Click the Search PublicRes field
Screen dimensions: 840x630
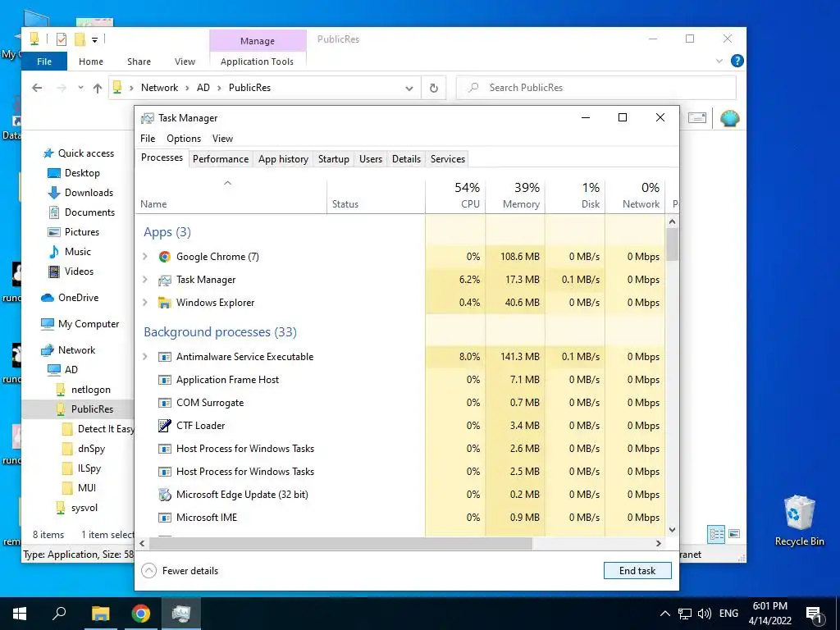pyautogui.click(x=596, y=88)
